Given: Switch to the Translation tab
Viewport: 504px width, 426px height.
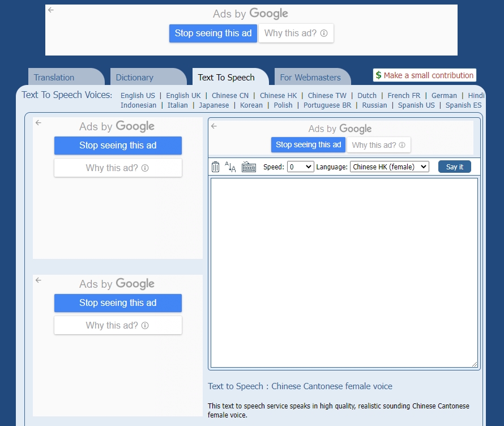Looking at the screenshot, I should (x=54, y=78).
